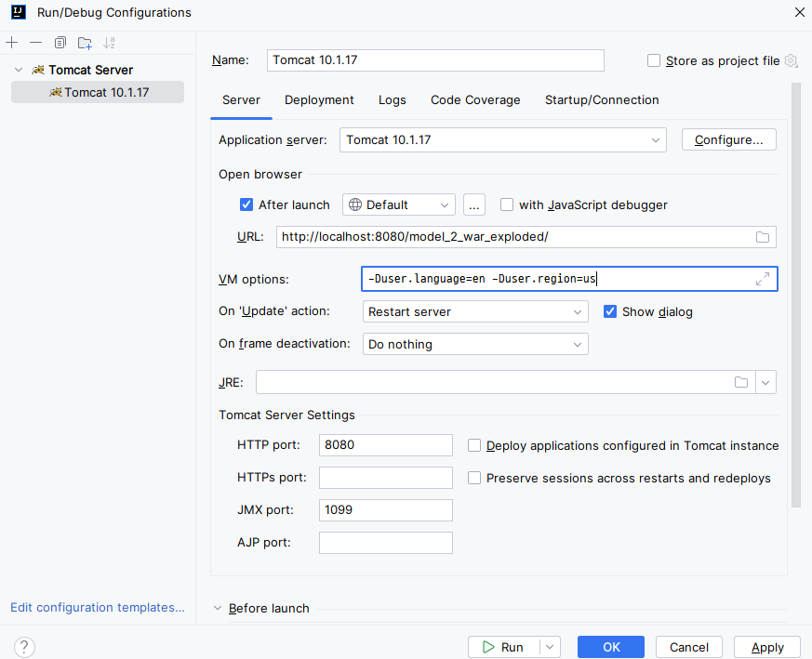Open the Startup/Connection tab
The image size is (812, 659).
[602, 99]
